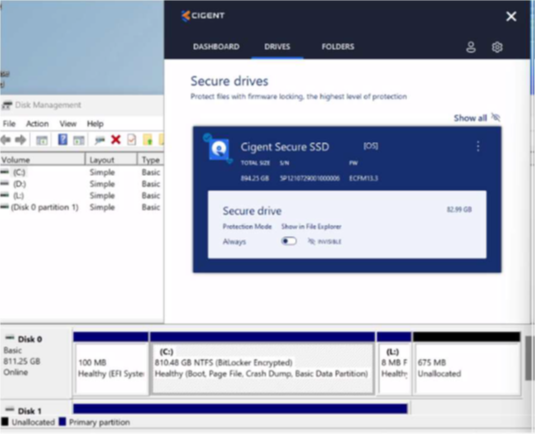Click the Cigent logo
The height and width of the screenshot is (434, 535).
point(203,15)
